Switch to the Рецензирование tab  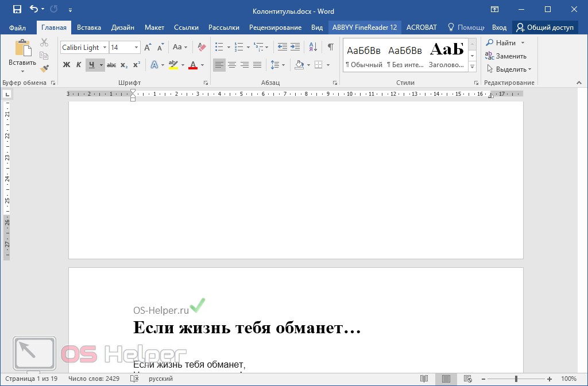click(x=275, y=28)
